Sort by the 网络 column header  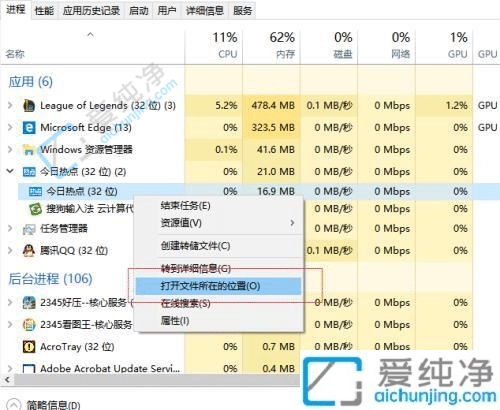[x=387, y=46]
